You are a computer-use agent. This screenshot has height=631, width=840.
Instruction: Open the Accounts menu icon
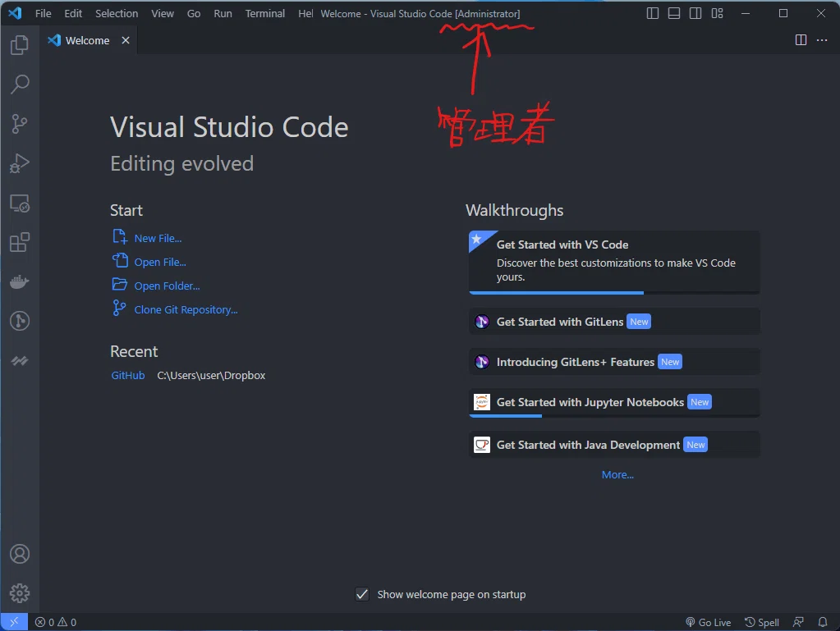click(20, 554)
